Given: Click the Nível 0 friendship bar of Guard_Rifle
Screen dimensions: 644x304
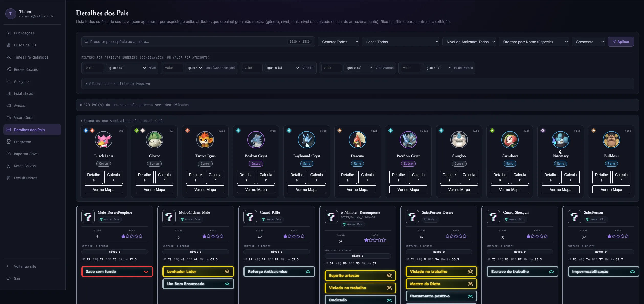Looking at the screenshot, I should tap(277, 252).
